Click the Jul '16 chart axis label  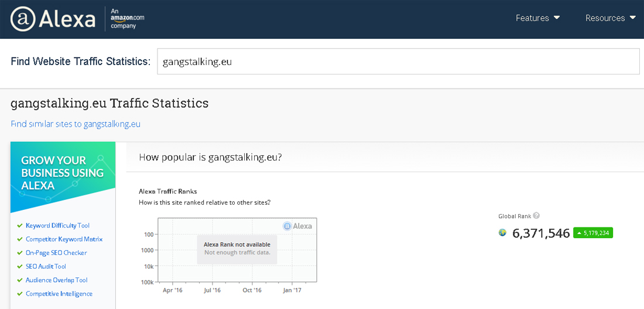(213, 290)
